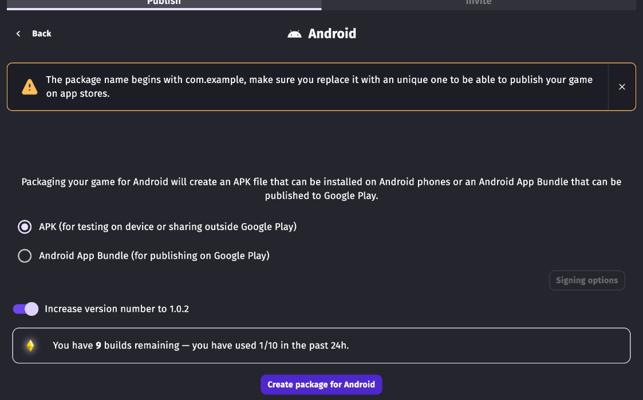Switch to the Publish tab
The image size is (643, 400).
pos(164,3)
